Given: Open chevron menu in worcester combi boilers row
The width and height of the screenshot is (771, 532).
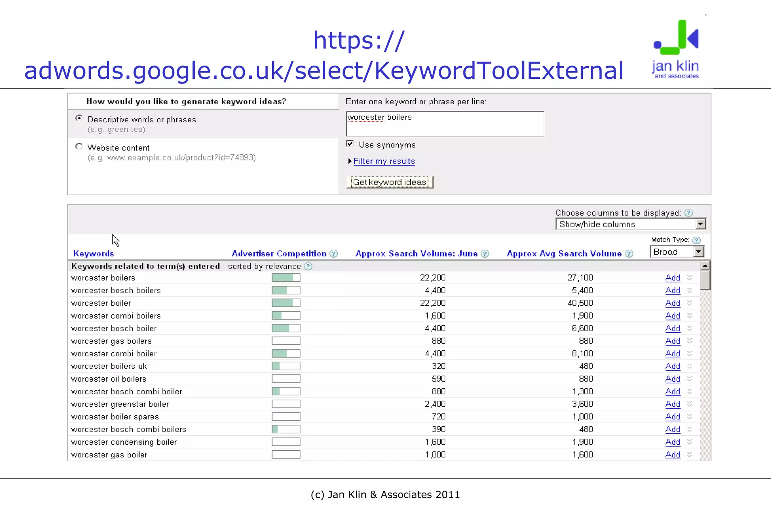Looking at the screenshot, I should tap(690, 316).
